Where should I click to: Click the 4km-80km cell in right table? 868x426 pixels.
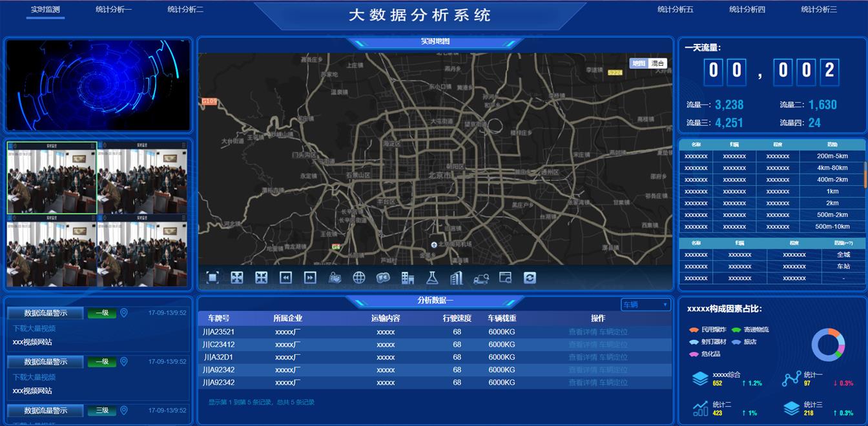click(x=832, y=168)
